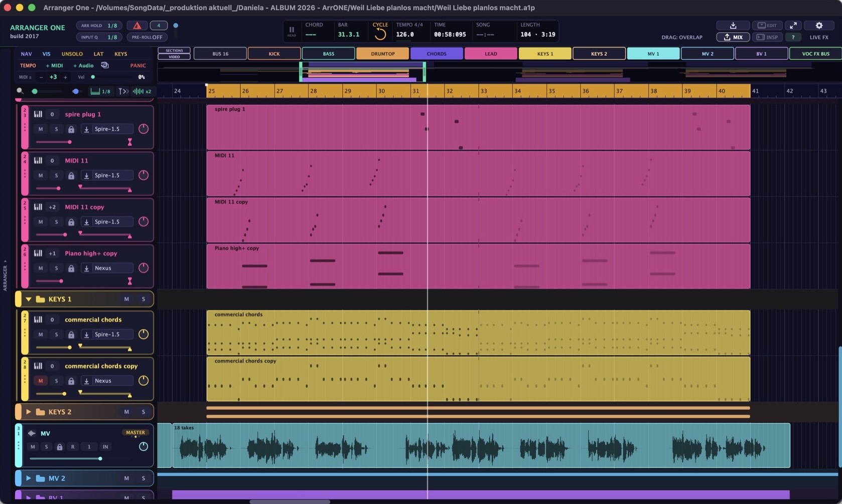842x504 pixels.
Task: Click the follow playhead arrows icon
Action: tap(123, 91)
